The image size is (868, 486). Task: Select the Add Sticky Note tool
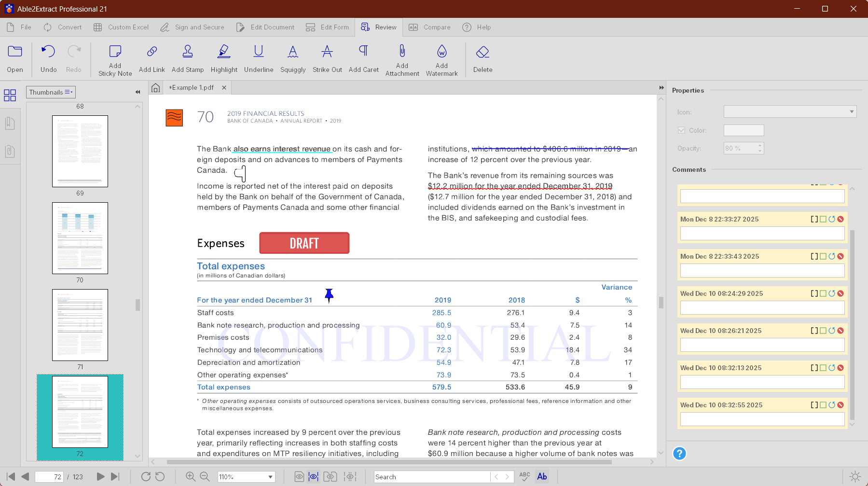pos(115,60)
